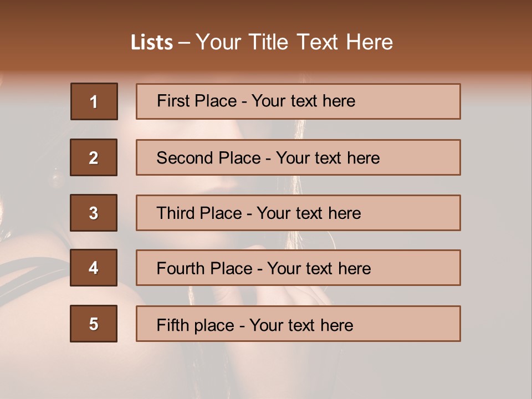Click the number 3 square
This screenshot has width=532, height=399.
pos(94,213)
